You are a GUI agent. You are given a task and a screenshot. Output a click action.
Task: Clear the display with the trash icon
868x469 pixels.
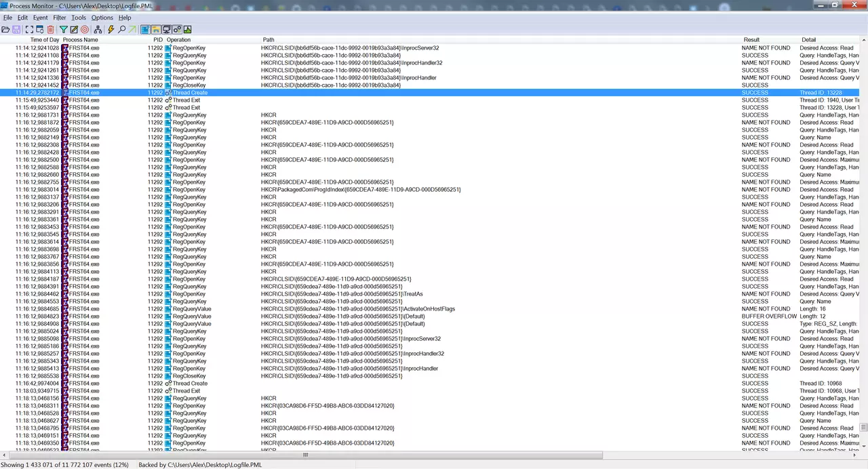pos(51,30)
